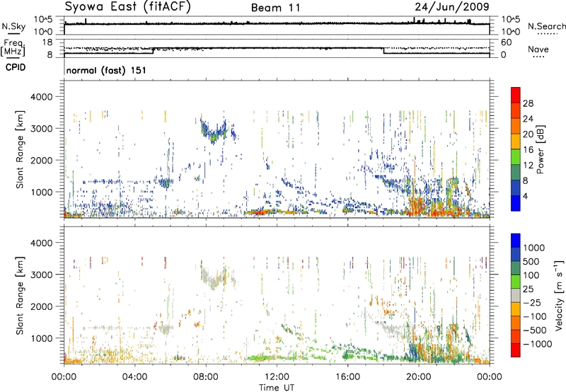
Task: Click the '08:00' time axis label
Action: (206, 377)
